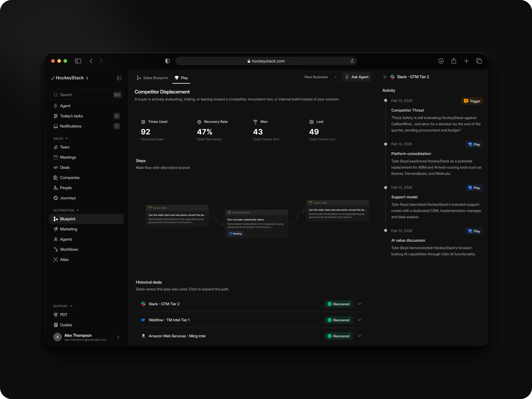
Task: Focus the Search field in sidebar
Action: click(x=86, y=95)
